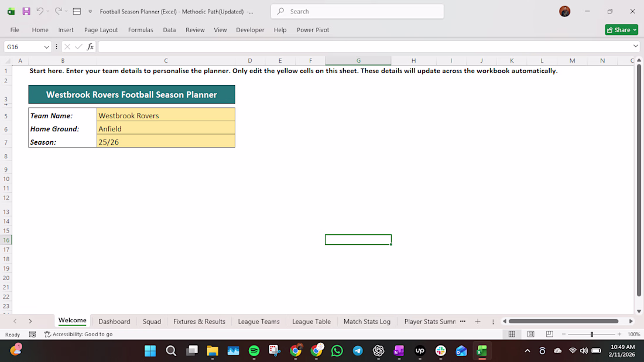
Task: Click the Select All corner triangle
Action: (x=7, y=61)
